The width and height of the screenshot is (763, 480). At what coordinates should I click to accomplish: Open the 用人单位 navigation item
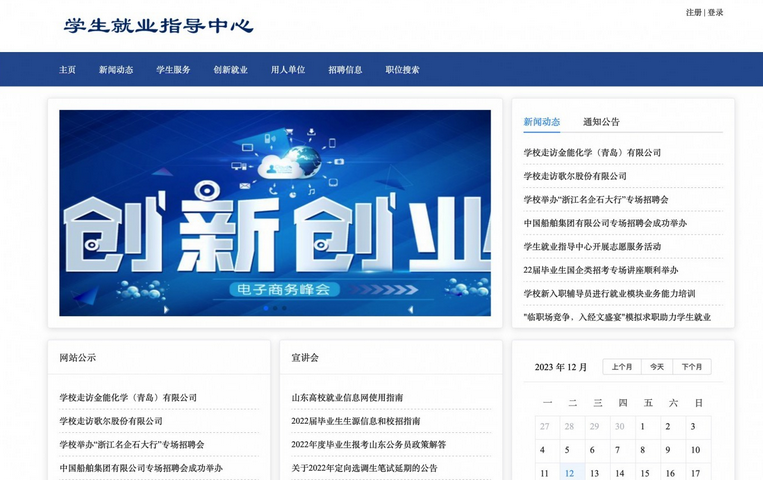288,70
